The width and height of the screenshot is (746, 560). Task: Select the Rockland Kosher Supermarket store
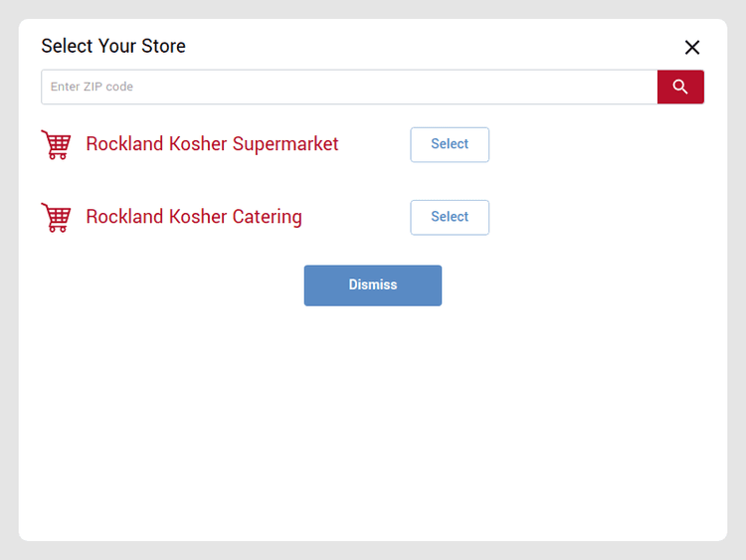[450, 144]
